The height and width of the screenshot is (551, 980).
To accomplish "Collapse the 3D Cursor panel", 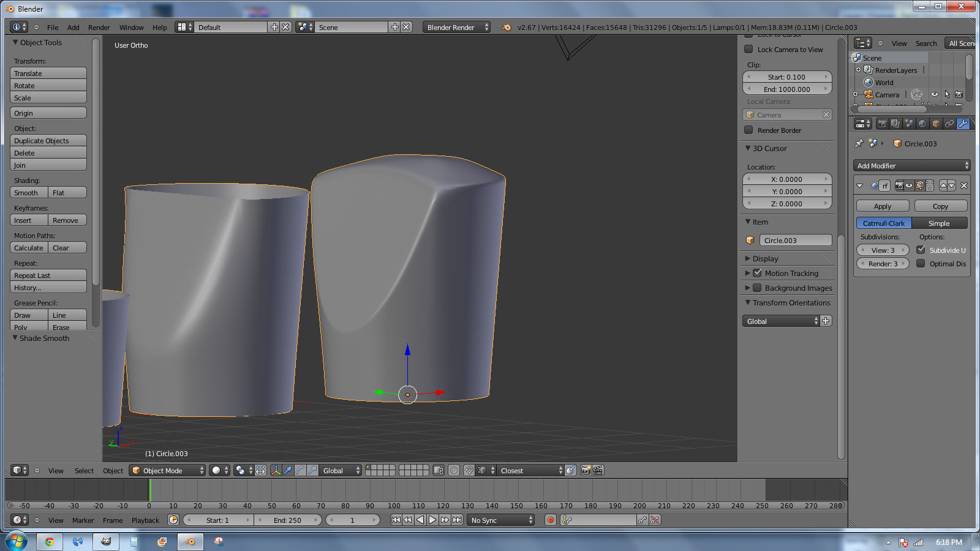I will point(748,148).
